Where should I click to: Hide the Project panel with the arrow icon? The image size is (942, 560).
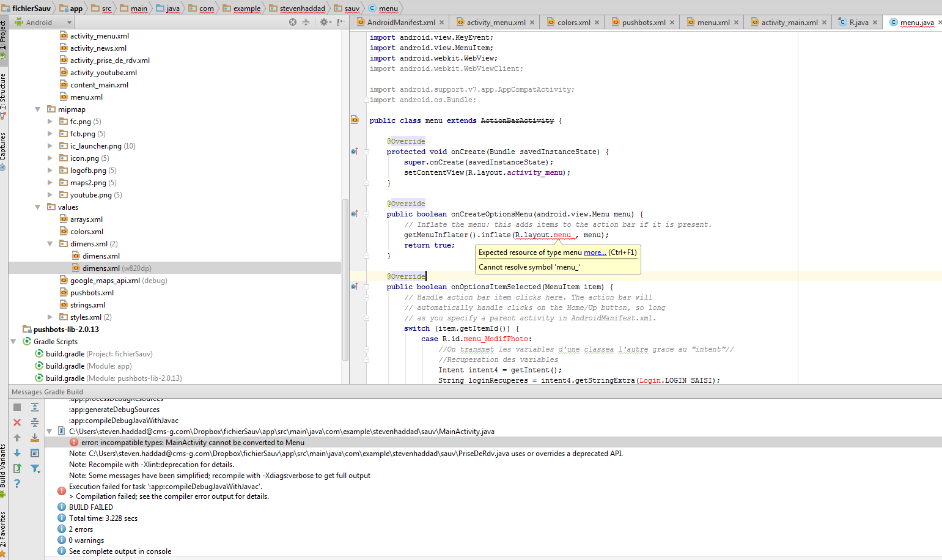click(x=341, y=22)
